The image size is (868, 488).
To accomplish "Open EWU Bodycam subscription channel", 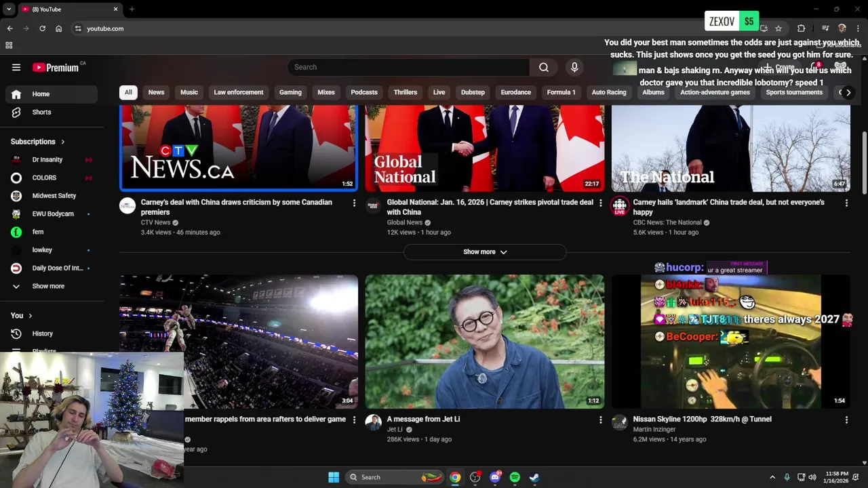I will [x=52, y=214].
